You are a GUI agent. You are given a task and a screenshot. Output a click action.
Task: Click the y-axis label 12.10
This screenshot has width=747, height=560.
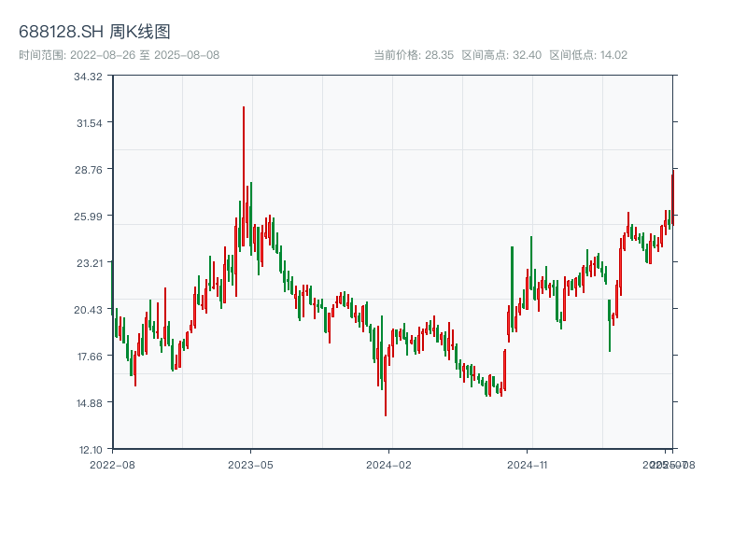coord(90,450)
